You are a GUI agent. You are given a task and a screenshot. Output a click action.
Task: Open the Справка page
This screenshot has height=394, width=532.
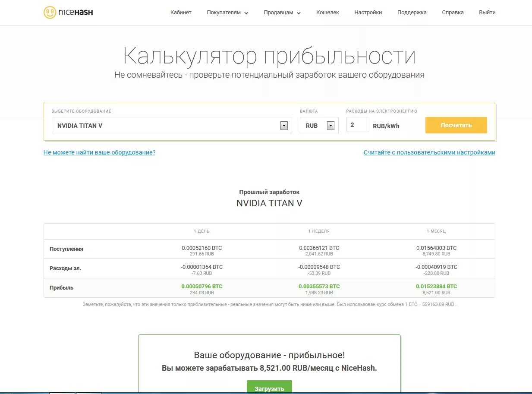(453, 13)
